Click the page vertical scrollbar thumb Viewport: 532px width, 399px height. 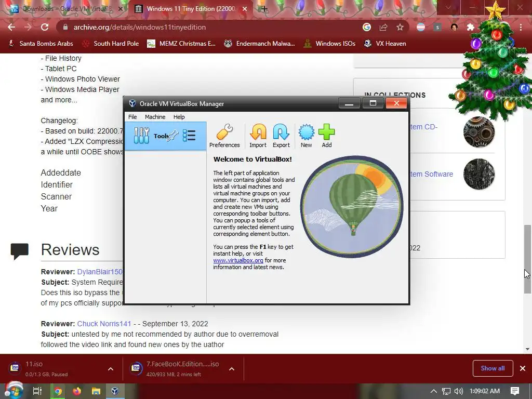(527, 259)
